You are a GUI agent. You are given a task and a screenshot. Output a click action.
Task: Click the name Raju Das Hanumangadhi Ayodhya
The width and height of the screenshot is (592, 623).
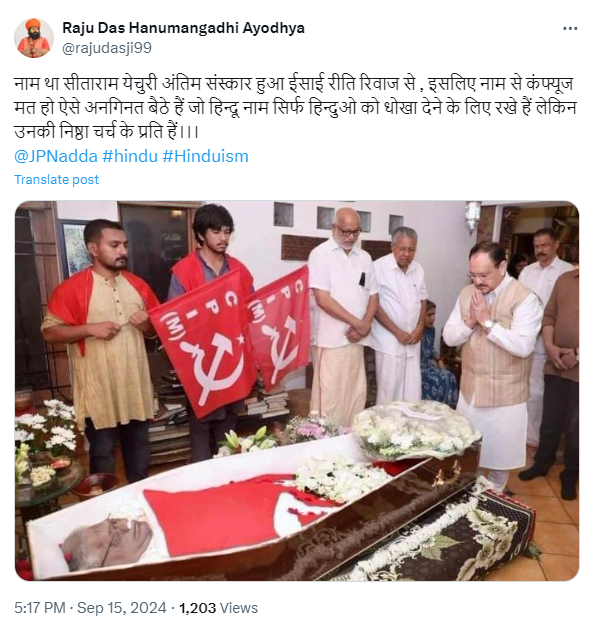coord(184,28)
